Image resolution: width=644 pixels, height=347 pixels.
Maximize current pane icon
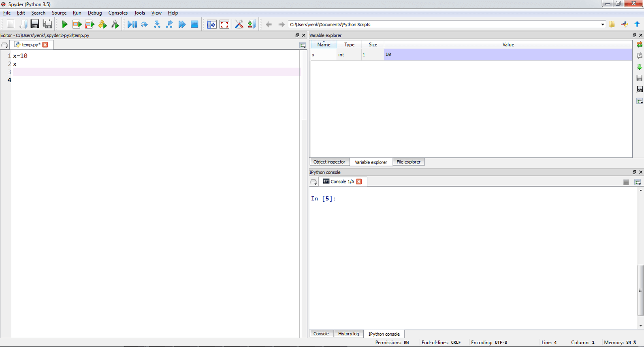211,24
